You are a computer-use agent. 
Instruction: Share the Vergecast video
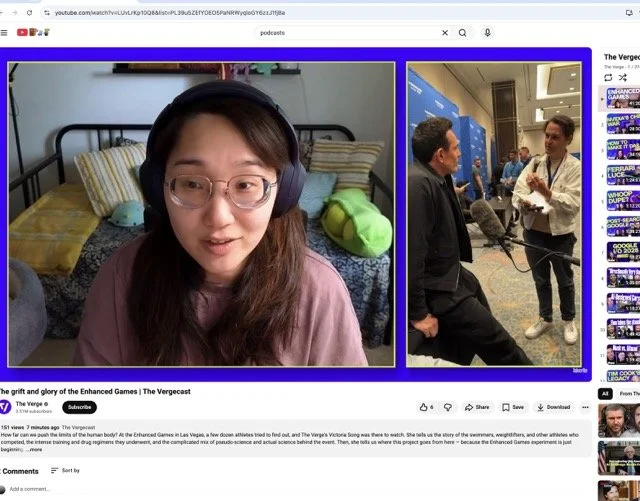tap(477, 407)
